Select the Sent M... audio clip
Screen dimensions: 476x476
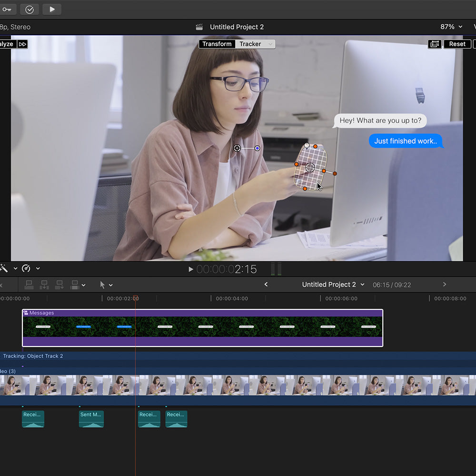(91, 418)
